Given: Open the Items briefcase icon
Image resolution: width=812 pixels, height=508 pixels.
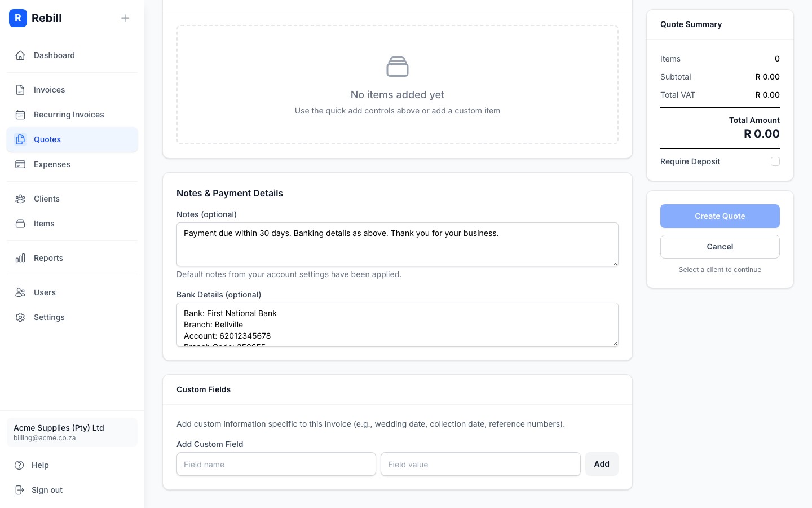Looking at the screenshot, I should tap(20, 224).
